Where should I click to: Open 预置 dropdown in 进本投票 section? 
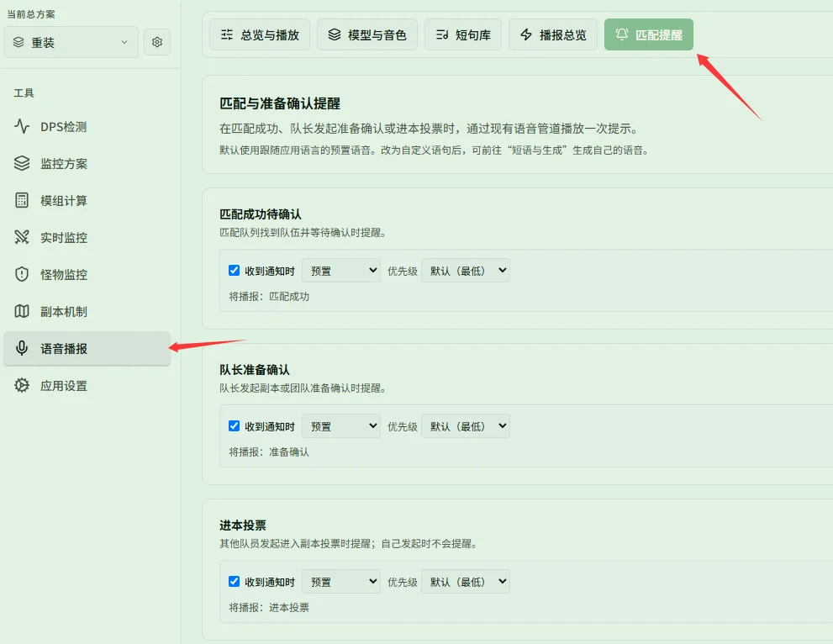click(x=341, y=582)
